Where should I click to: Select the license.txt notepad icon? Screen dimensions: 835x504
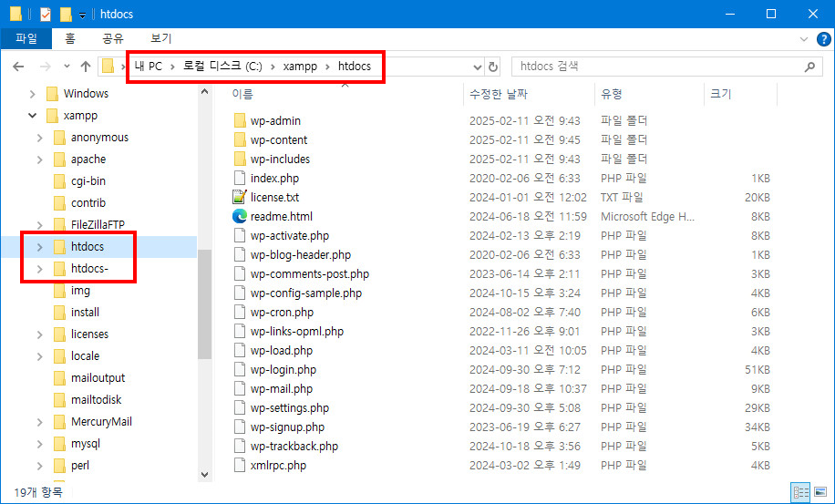[x=240, y=197]
